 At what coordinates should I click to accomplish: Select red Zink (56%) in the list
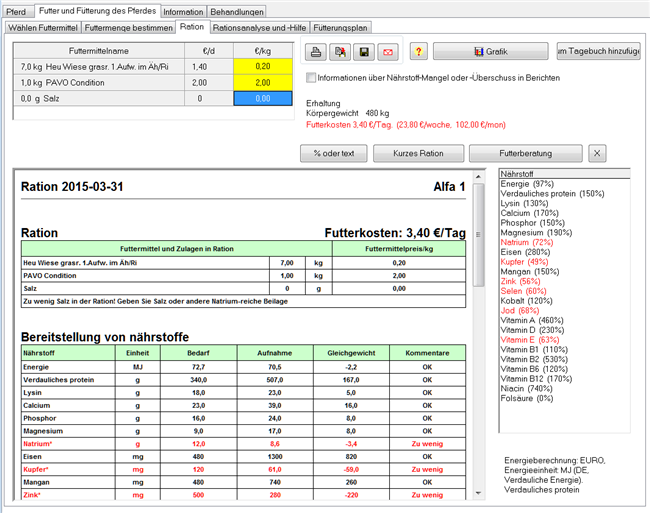(x=520, y=281)
